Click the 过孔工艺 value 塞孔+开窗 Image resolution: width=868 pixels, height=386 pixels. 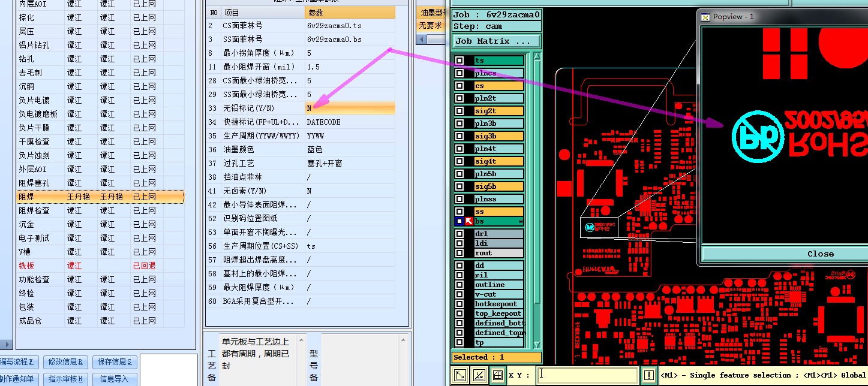[350, 164]
